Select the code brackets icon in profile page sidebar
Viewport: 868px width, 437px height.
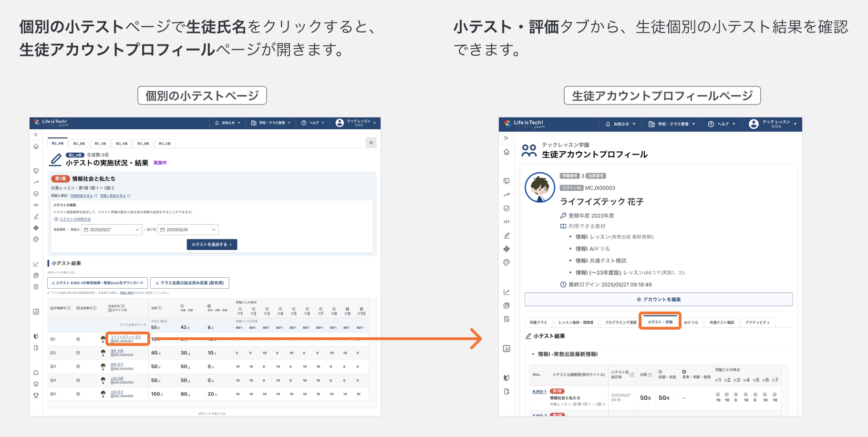pyautogui.click(x=506, y=222)
